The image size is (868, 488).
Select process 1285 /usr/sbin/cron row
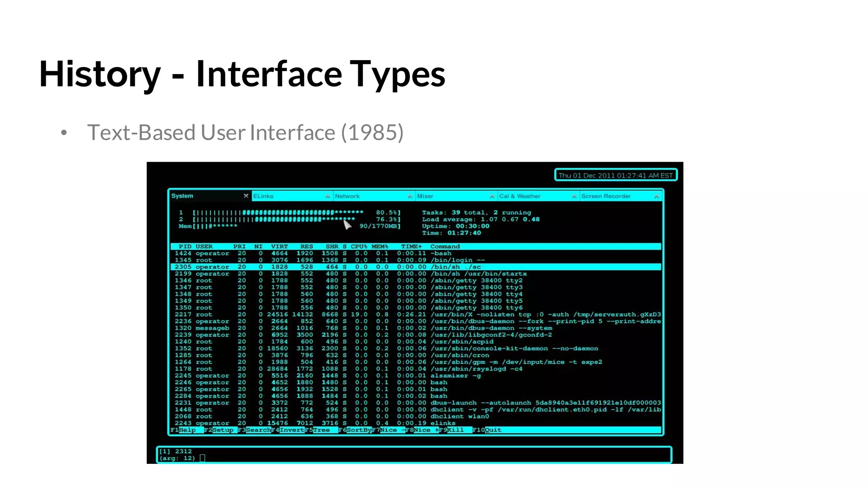(416, 355)
